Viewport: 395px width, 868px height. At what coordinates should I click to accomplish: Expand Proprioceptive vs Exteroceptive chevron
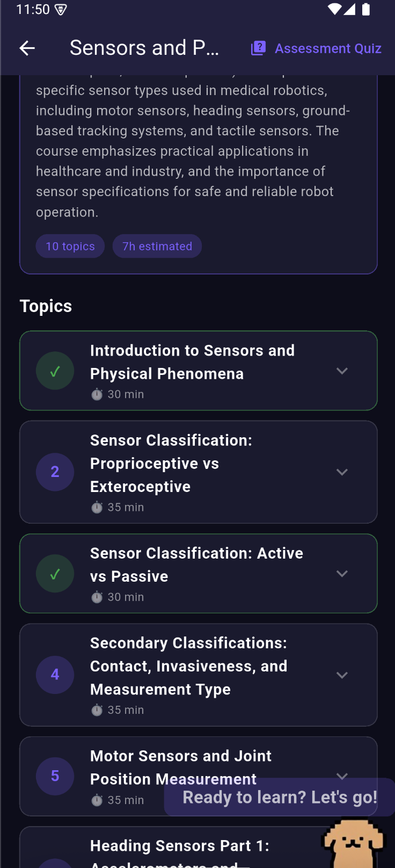(x=342, y=472)
